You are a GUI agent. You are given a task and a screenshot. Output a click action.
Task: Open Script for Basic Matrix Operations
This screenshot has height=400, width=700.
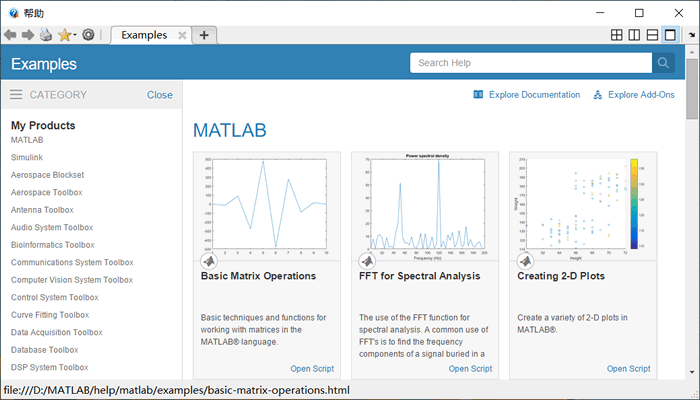point(312,369)
